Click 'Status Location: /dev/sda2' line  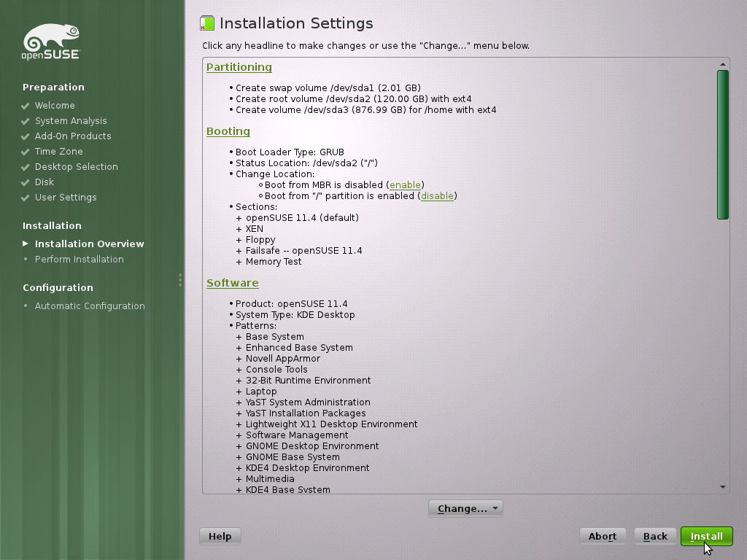tap(306, 163)
